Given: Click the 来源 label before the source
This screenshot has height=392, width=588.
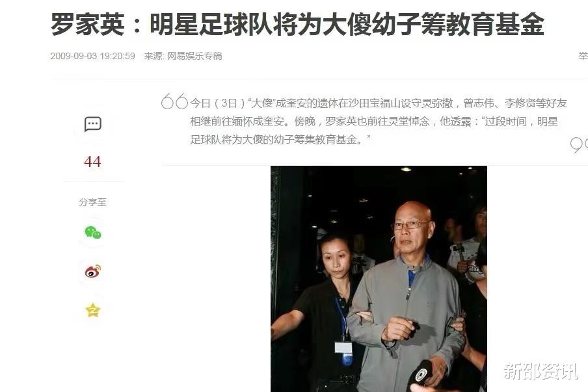Looking at the screenshot, I should point(154,56).
